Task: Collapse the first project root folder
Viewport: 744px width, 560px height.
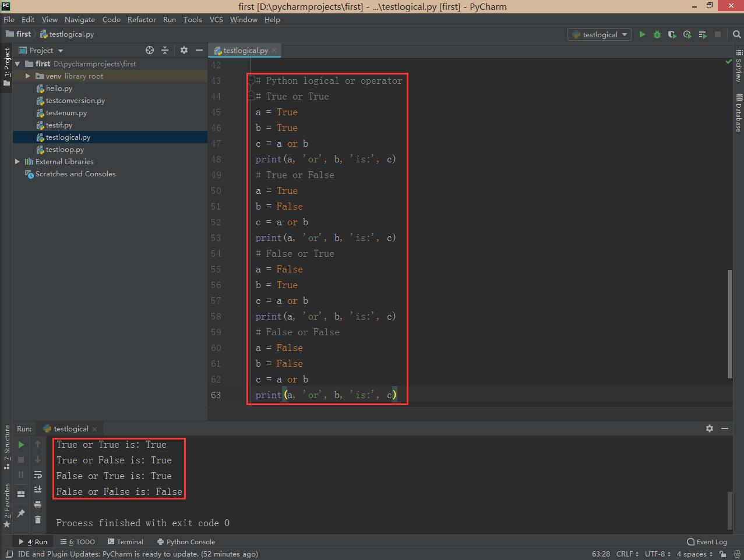Action: tap(17, 64)
